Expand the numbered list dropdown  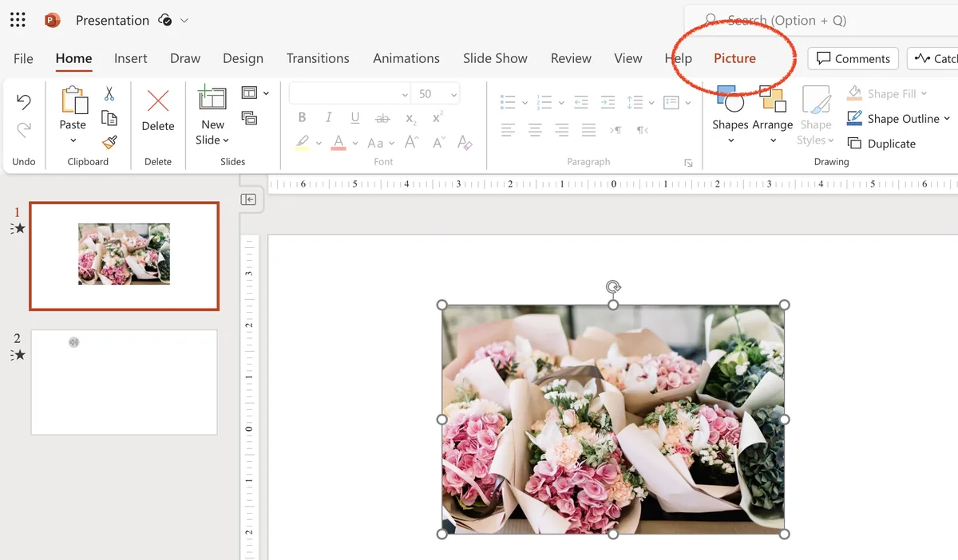561,103
